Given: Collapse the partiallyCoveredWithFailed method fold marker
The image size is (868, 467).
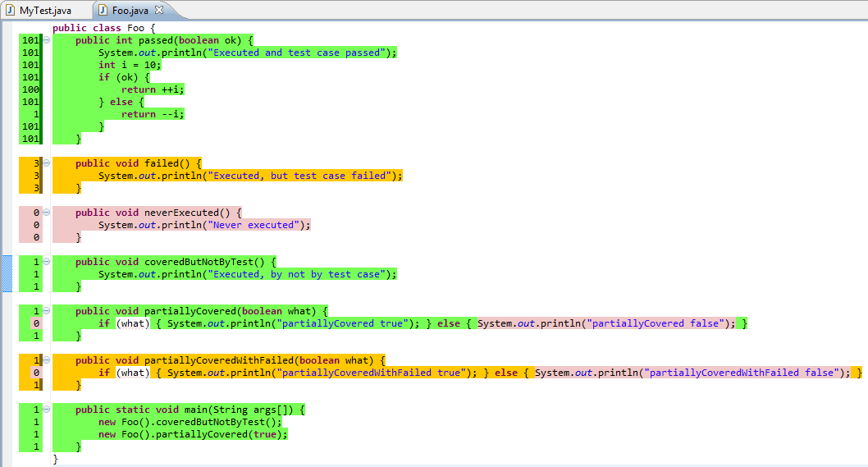Looking at the screenshot, I should coord(47,360).
